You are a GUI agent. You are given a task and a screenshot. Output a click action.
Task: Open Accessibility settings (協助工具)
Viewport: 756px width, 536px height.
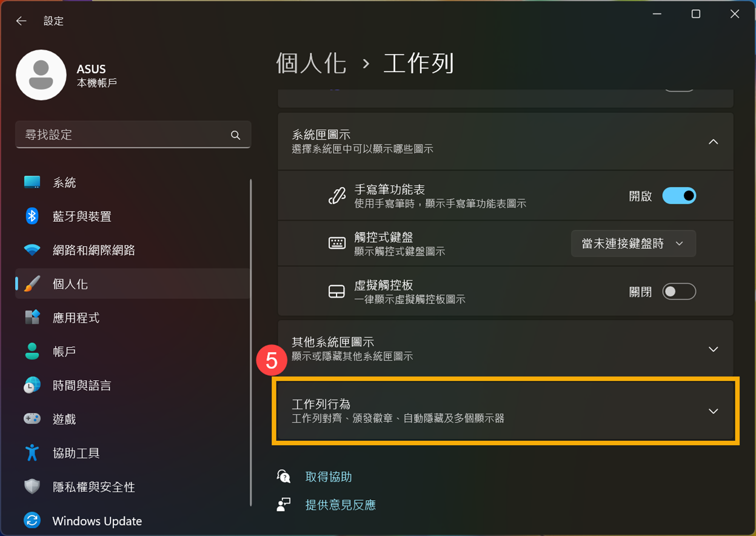[76, 453]
